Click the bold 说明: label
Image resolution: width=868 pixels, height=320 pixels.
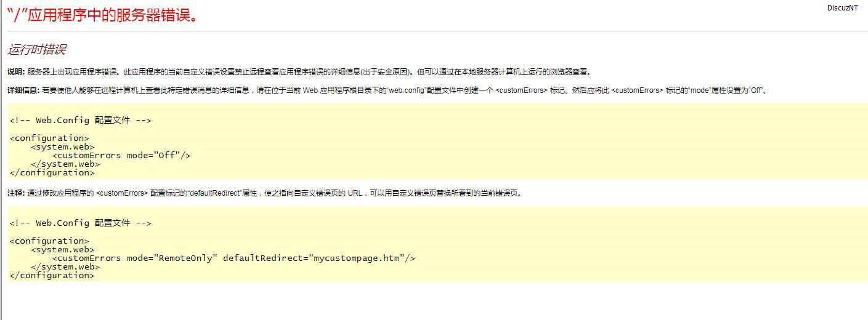click(x=16, y=72)
